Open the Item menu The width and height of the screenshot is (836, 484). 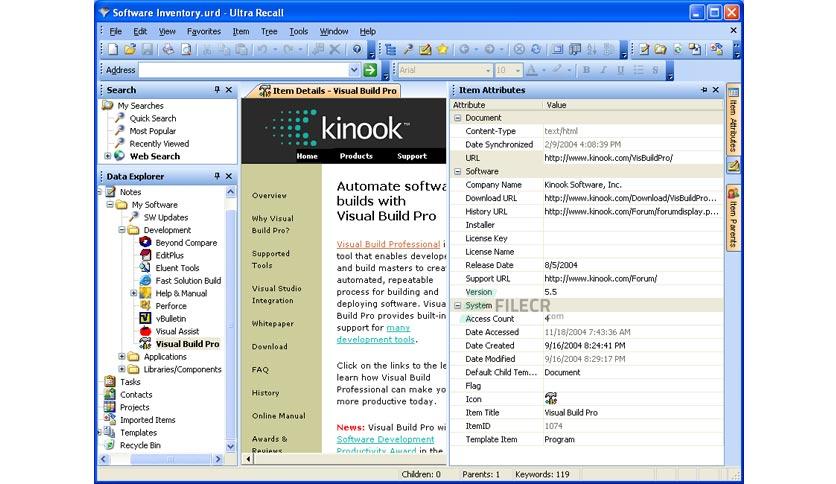pyautogui.click(x=240, y=31)
